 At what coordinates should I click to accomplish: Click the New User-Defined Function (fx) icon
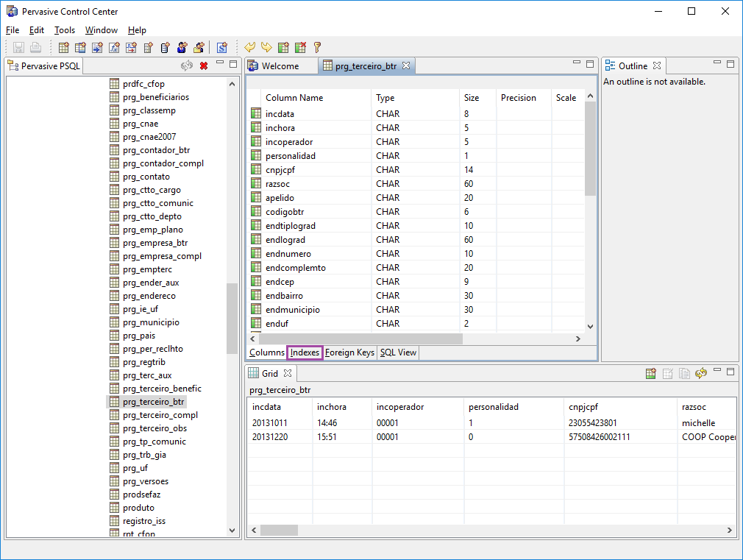(114, 47)
